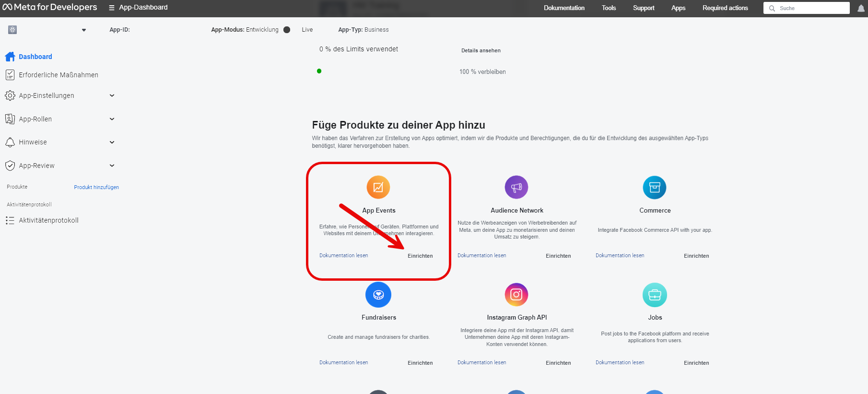Viewport: 868px width, 394px height.
Task: Click the Audience Network product title
Action: click(517, 210)
